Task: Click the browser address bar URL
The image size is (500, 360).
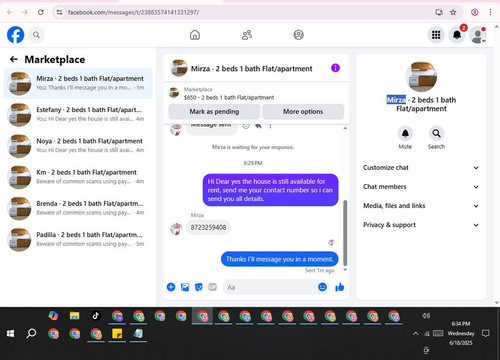Action: pos(133,12)
